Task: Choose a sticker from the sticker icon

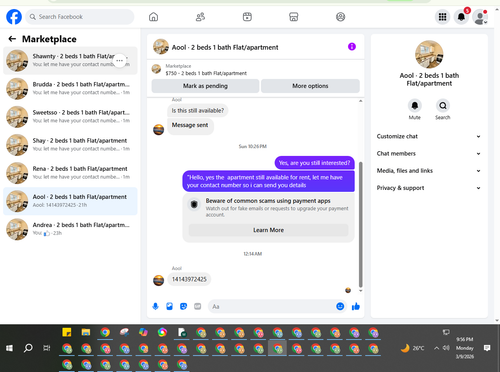Action: [x=183, y=306]
